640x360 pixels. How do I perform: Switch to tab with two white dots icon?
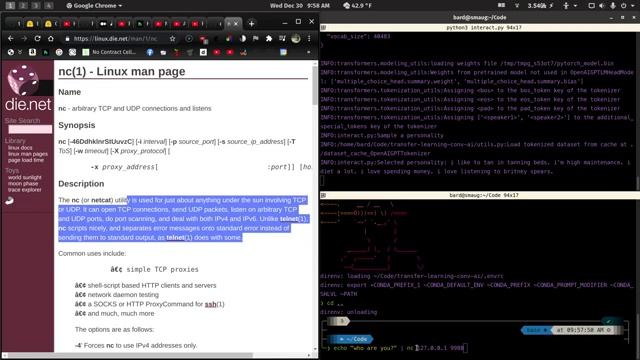point(103,24)
